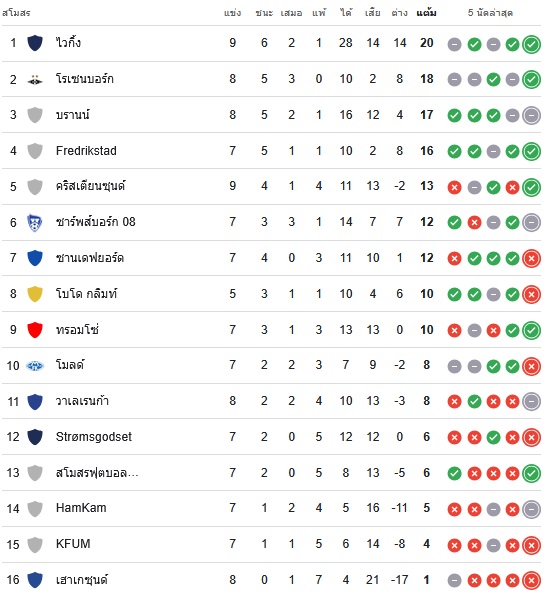Click Kristiansund's first red loss icon

[454, 187]
